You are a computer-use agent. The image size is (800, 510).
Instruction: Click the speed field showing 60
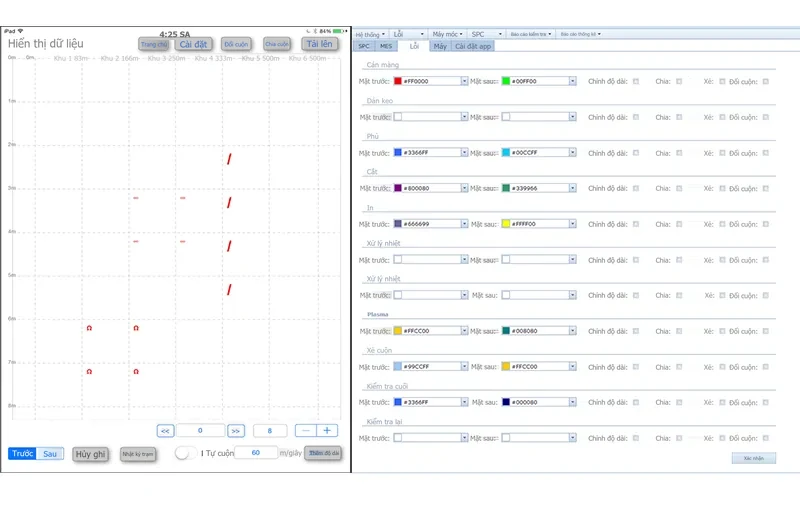256,452
